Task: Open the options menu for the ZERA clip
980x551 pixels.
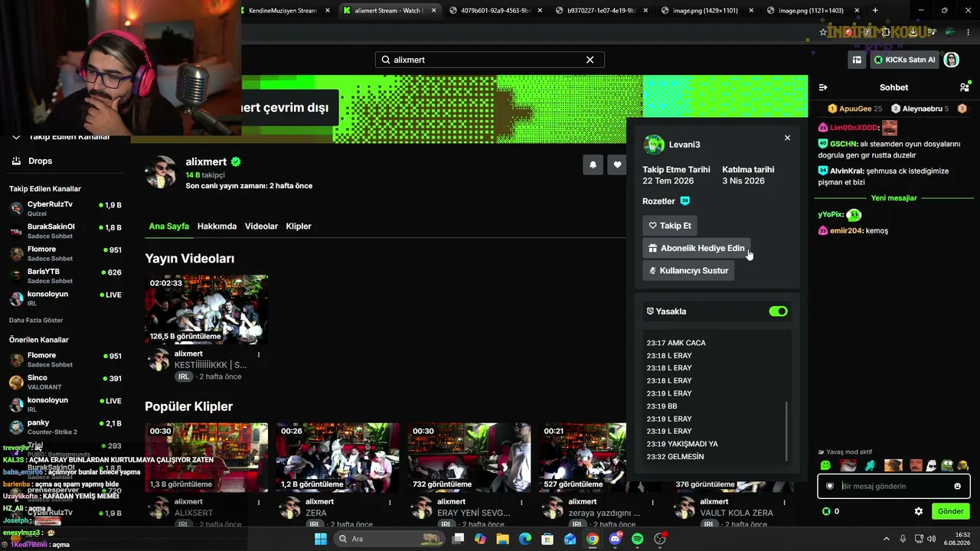Action: (x=390, y=502)
